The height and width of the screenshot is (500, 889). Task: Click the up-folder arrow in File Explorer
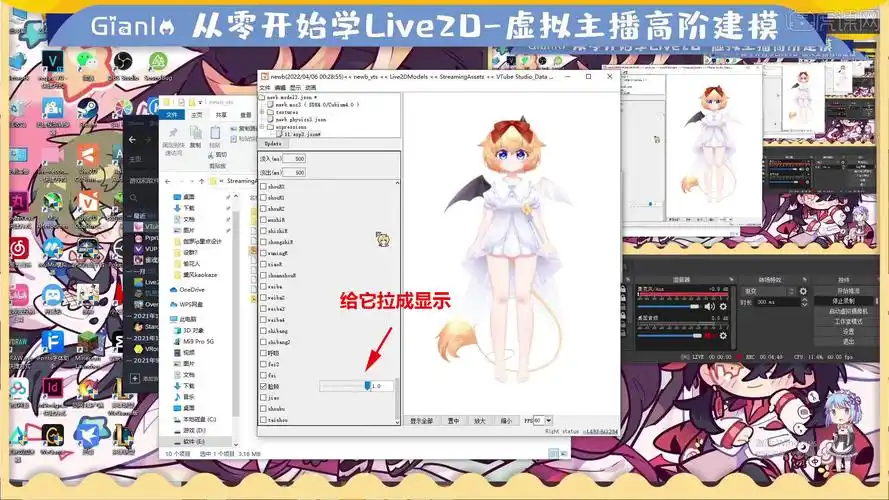coord(201,181)
